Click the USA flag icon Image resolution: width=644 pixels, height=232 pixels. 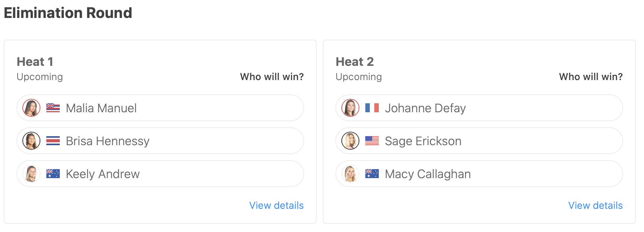(x=372, y=141)
